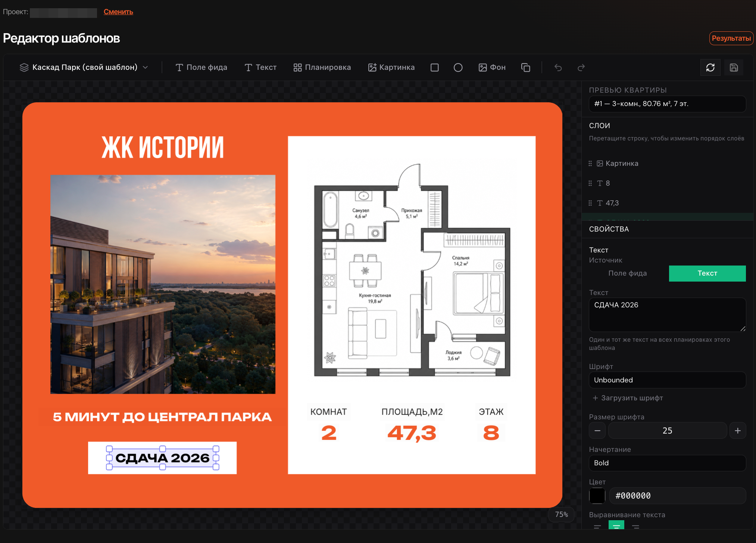Image resolution: width=756 pixels, height=543 pixels.
Task: Add a feed field with Поле фида tool
Action: [201, 68]
